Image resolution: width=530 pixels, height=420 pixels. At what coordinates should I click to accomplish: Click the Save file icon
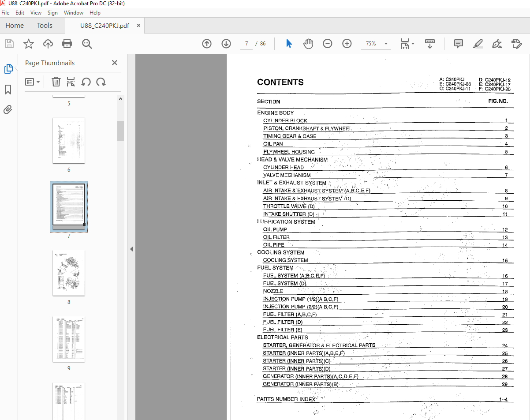[x=9, y=44]
